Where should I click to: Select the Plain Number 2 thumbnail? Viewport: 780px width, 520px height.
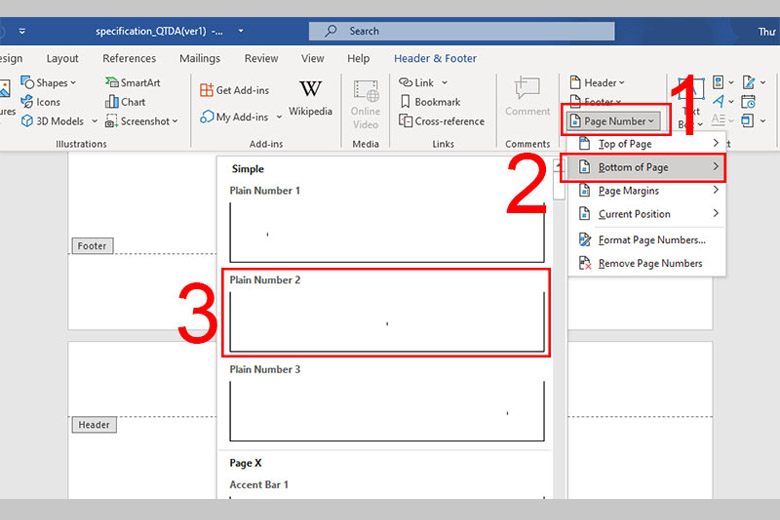pyautogui.click(x=386, y=321)
